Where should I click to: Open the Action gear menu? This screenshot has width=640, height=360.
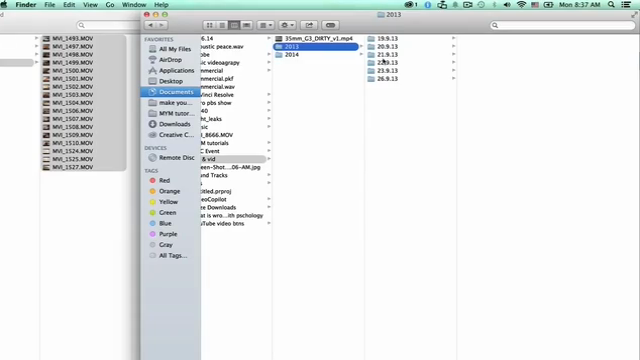pyautogui.click(x=287, y=25)
